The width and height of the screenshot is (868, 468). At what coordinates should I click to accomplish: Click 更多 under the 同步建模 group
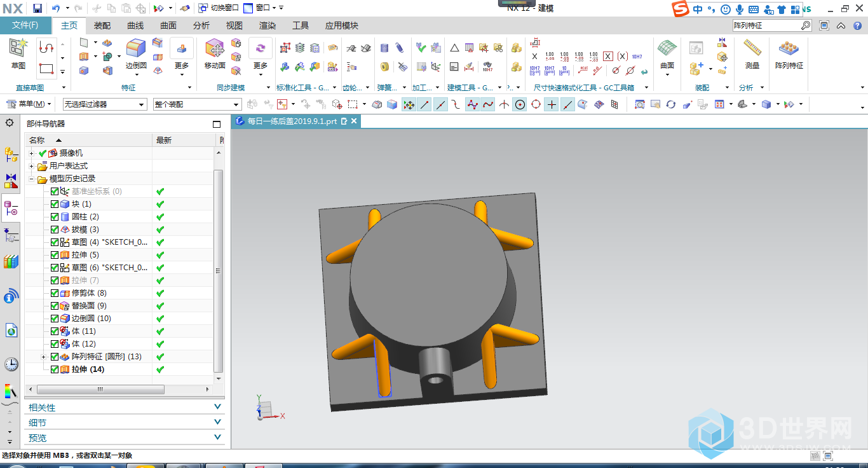point(261,59)
